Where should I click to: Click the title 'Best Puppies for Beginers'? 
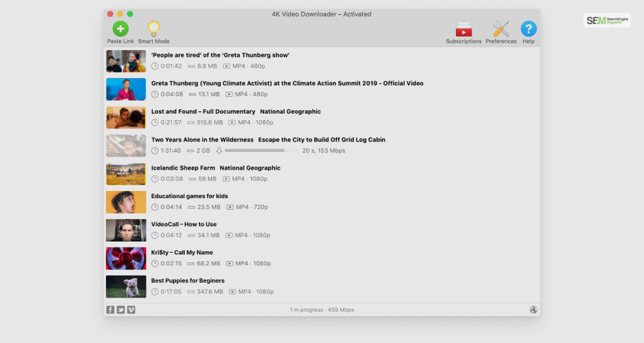pyautogui.click(x=188, y=281)
